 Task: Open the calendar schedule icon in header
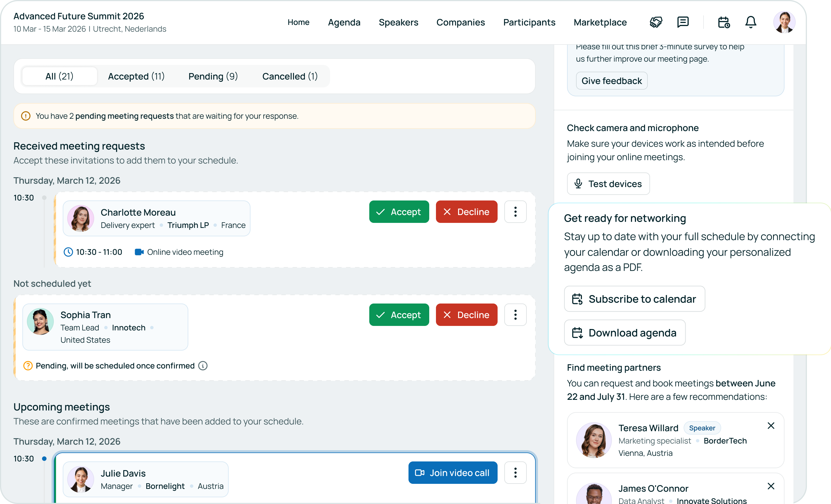tap(723, 22)
